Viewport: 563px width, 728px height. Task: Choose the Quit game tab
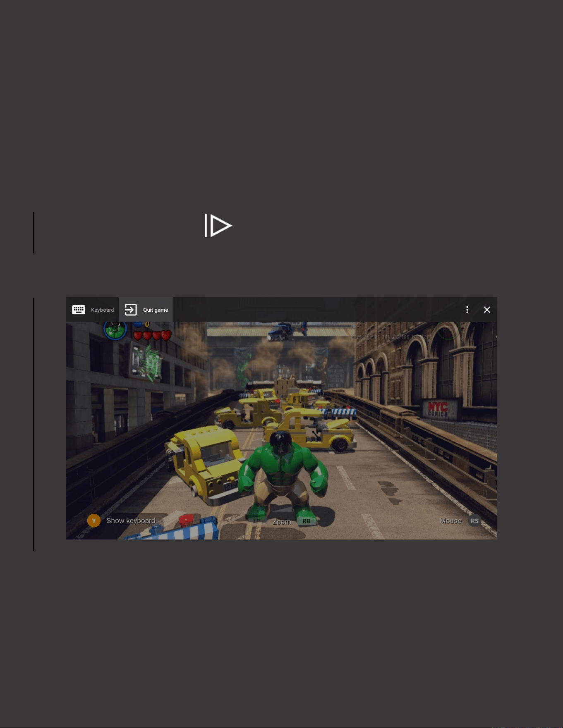click(146, 310)
